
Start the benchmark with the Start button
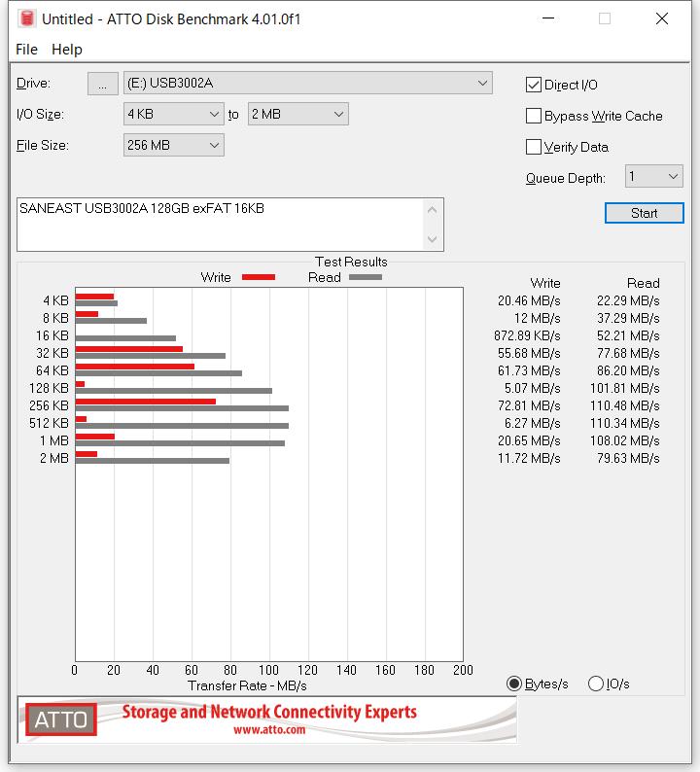pos(644,213)
